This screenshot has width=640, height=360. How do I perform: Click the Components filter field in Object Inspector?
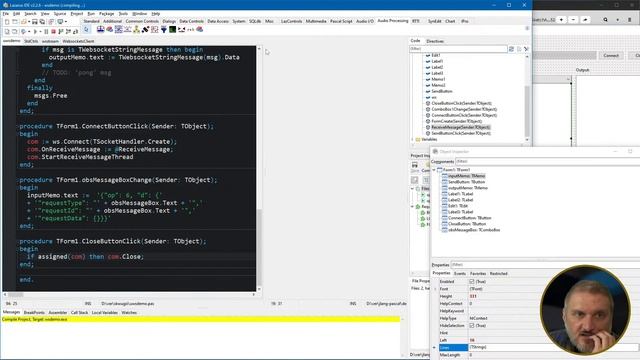(x=547, y=162)
